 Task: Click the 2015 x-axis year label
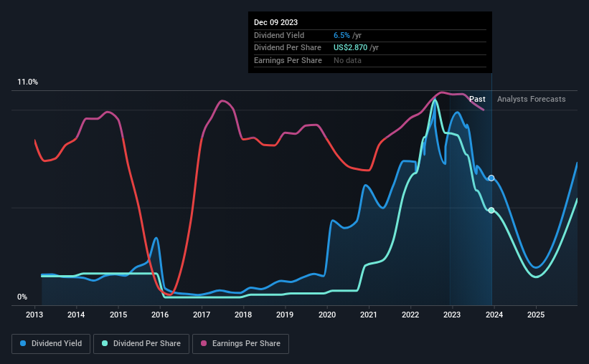118,315
